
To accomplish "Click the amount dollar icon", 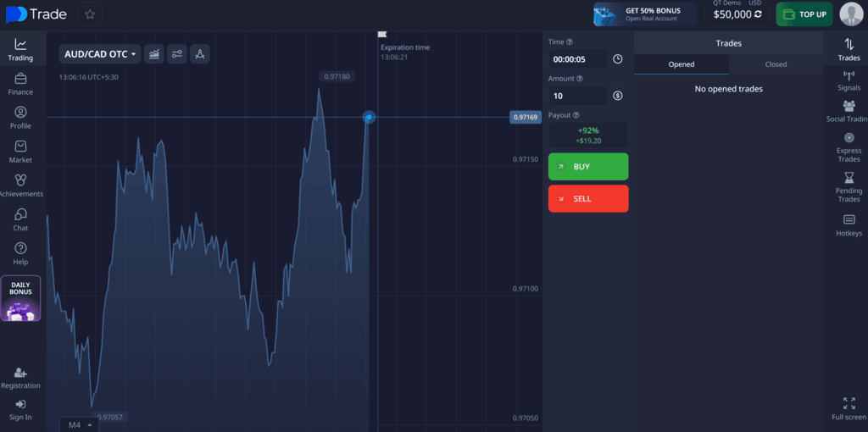I will pyautogui.click(x=618, y=96).
